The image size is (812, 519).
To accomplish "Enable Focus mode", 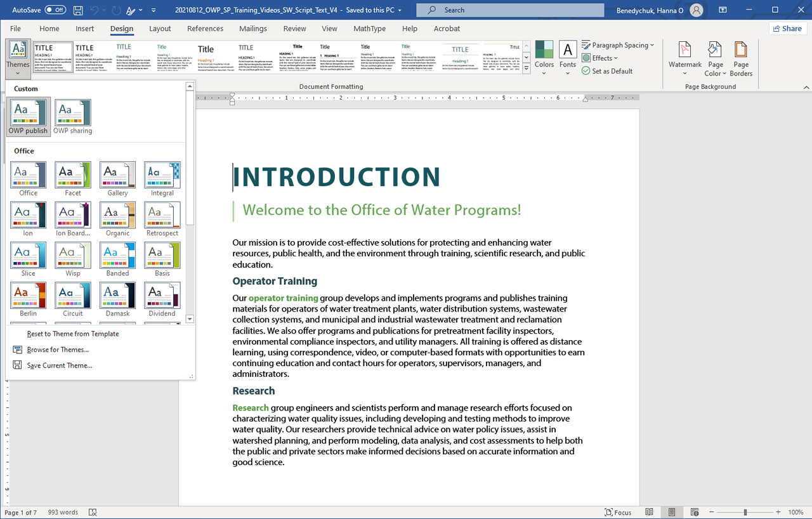I will tap(618, 512).
